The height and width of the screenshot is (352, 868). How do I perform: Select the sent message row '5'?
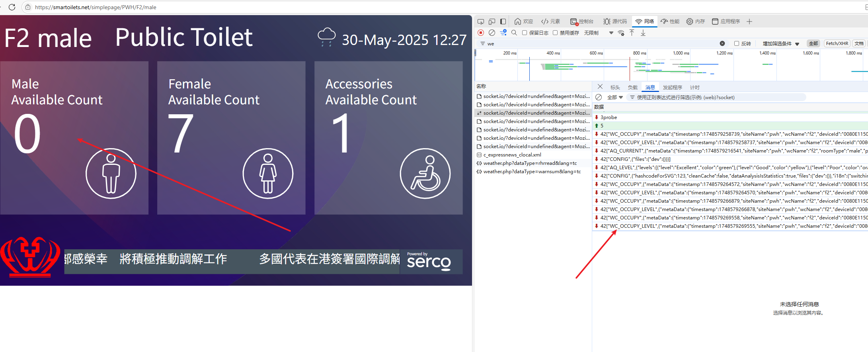[x=730, y=126]
